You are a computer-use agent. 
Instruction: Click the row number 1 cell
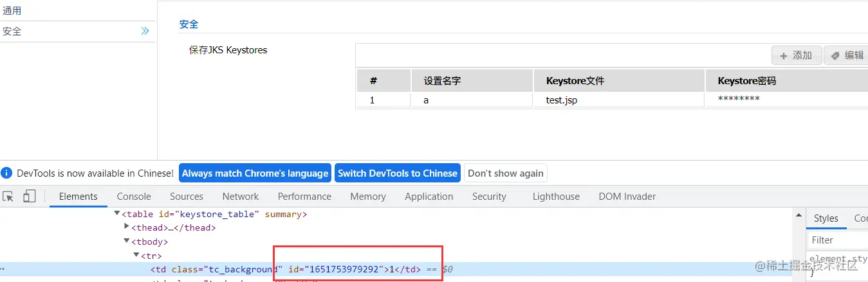point(383,100)
